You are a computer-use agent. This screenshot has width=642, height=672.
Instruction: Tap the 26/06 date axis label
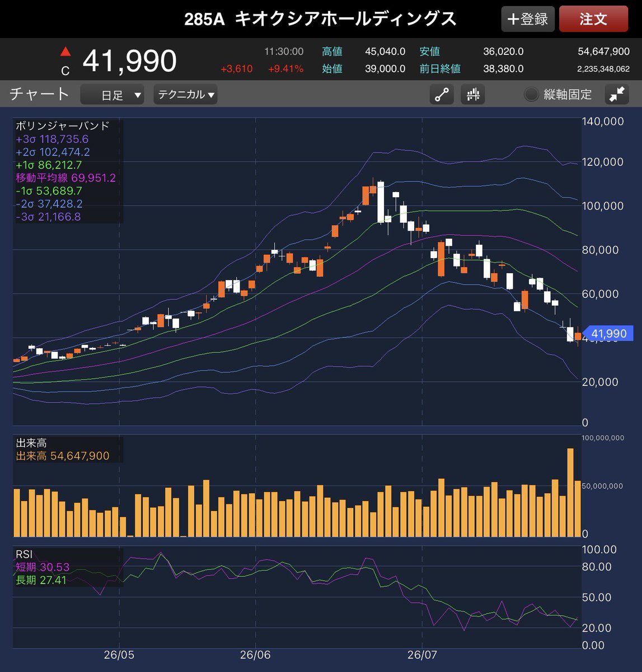pyautogui.click(x=255, y=654)
